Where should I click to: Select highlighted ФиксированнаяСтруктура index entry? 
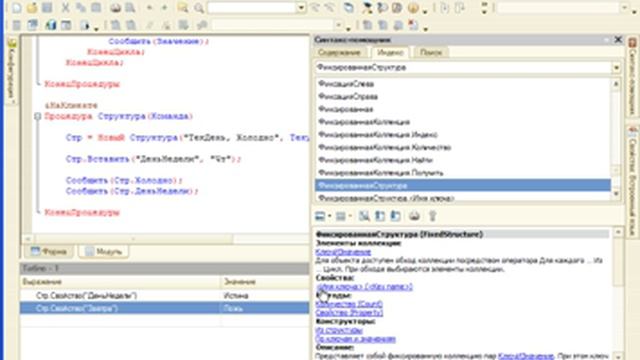[463, 185]
